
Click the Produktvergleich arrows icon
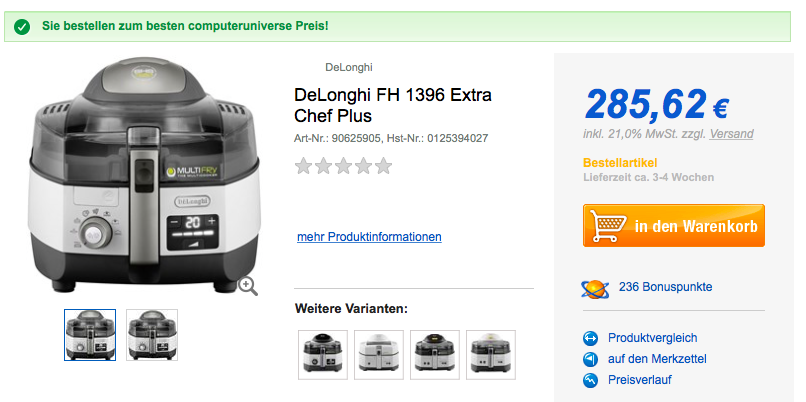[591, 338]
